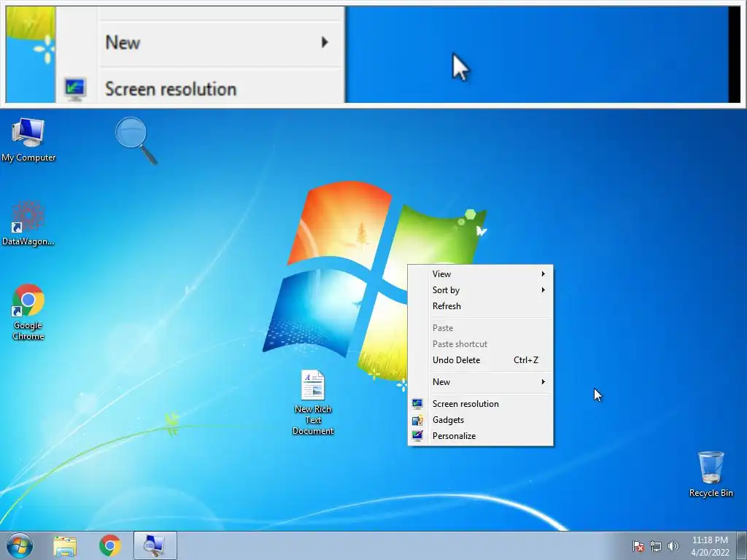747x560 pixels.
Task: Click the Screen resolution monitor icon in menu
Action: coord(417,404)
